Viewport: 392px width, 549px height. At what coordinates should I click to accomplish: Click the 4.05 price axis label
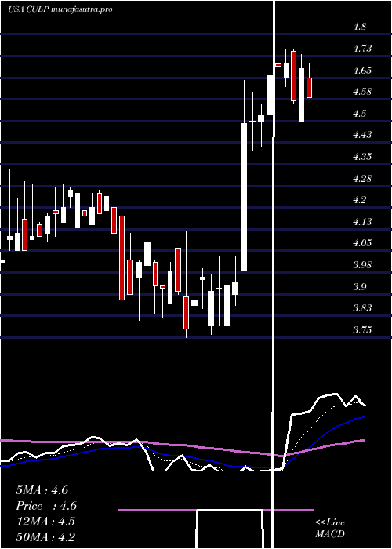coord(362,243)
